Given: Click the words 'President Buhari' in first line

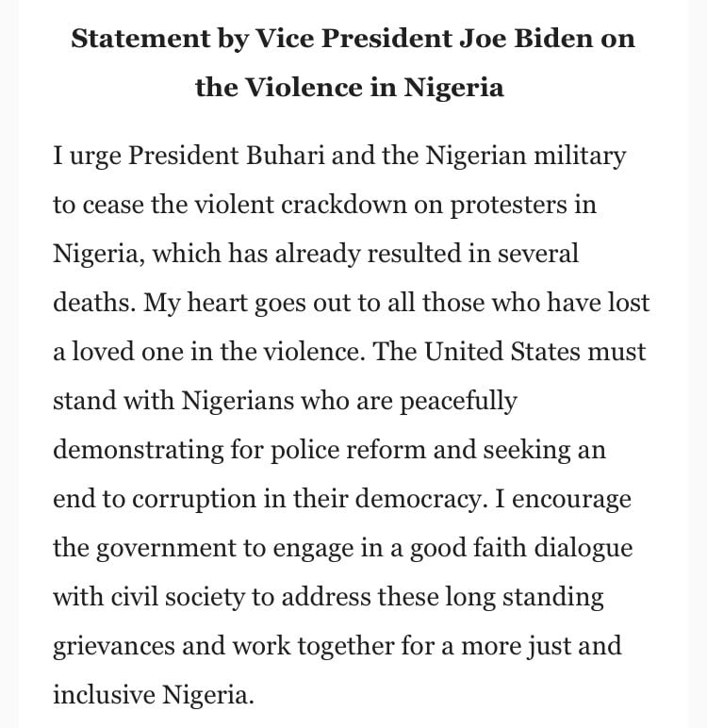Looking at the screenshot, I should pyautogui.click(x=226, y=156).
